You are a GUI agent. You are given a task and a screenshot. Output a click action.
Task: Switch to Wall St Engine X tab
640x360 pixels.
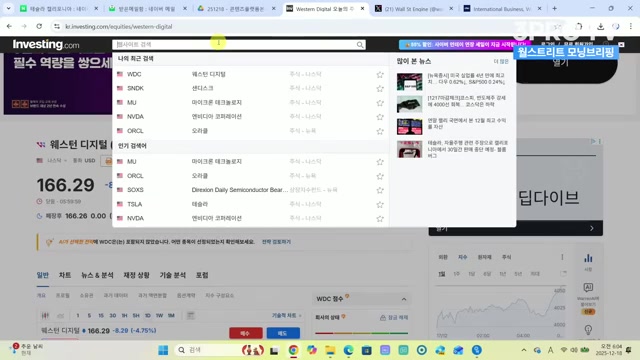pyautogui.click(x=414, y=8)
